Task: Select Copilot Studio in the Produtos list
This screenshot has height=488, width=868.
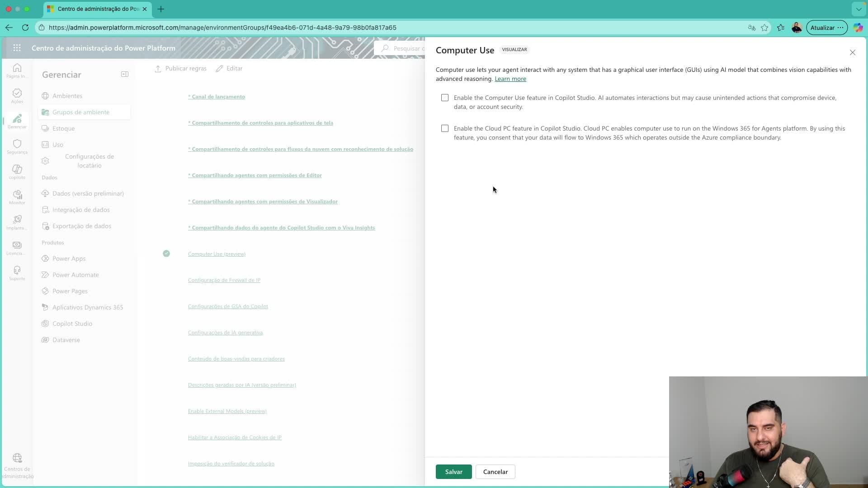Action: (72, 324)
